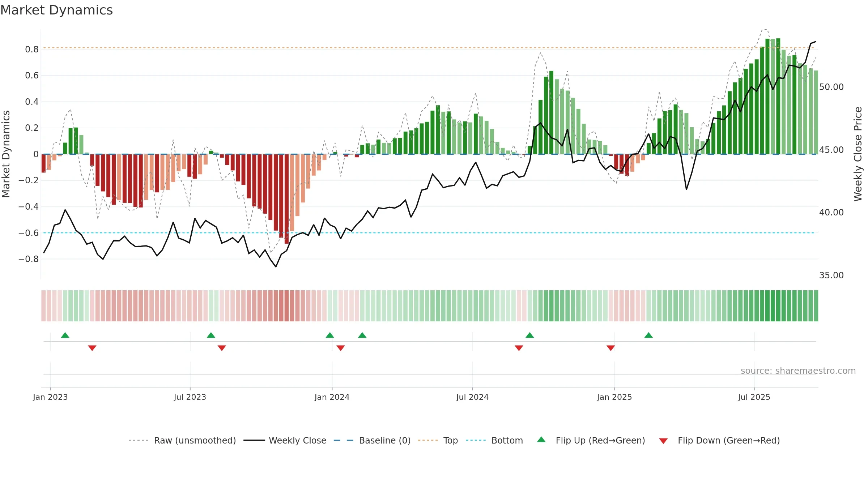868x488 pixels.
Task: Click the 'Market Dynamics' chart title
Action: click(57, 10)
